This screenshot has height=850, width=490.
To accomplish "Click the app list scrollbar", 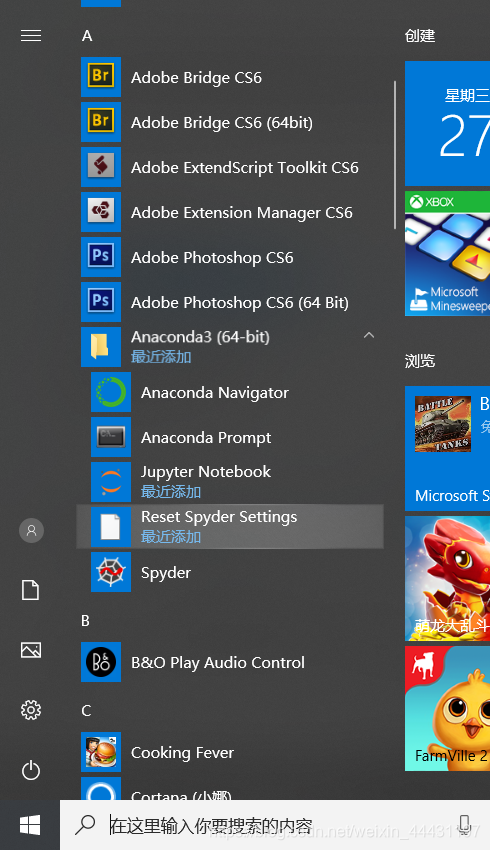I will [395, 154].
